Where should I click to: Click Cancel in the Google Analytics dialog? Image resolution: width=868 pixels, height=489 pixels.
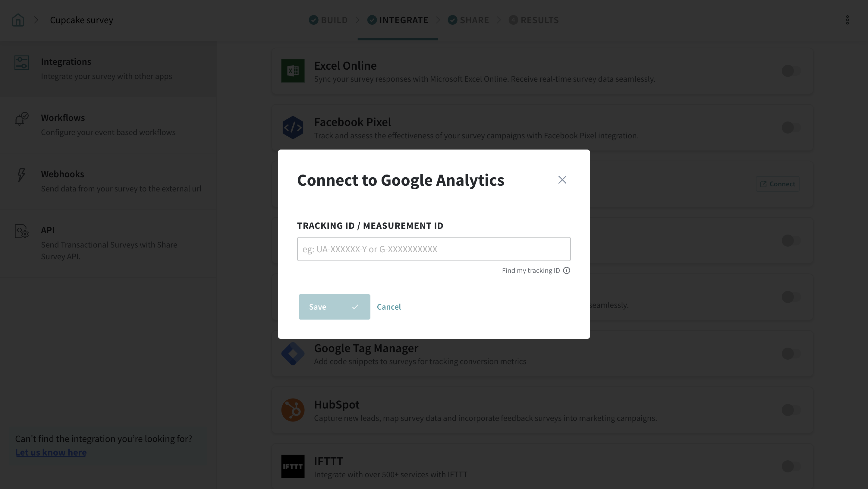[388, 307]
